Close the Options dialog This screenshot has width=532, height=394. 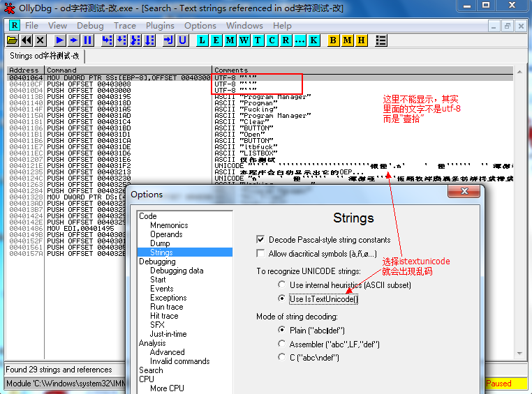(464, 191)
